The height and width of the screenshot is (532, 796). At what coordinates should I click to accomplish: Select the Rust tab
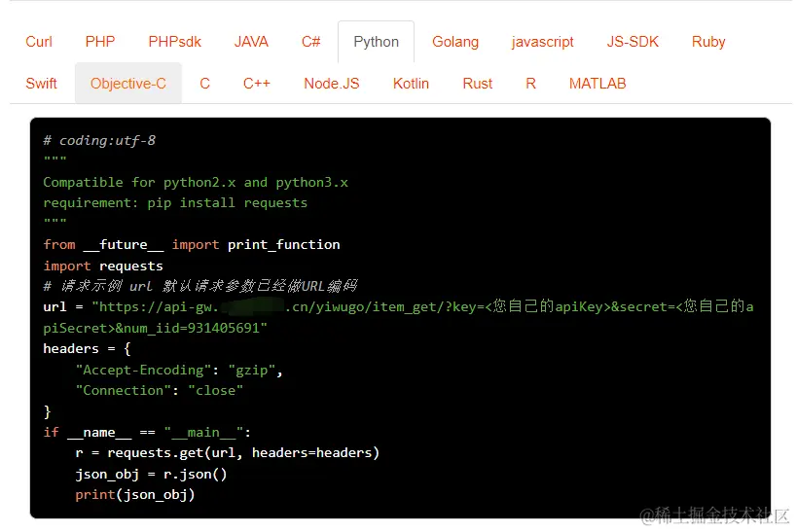477,84
